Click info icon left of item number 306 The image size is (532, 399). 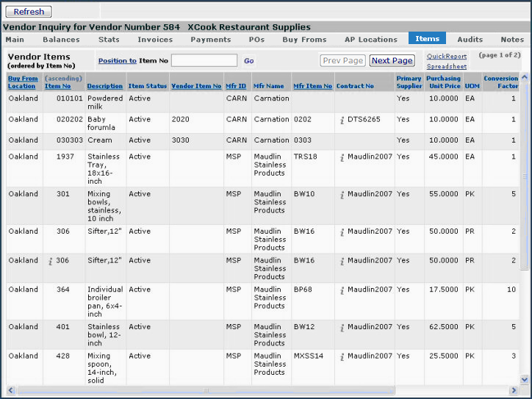click(x=51, y=261)
